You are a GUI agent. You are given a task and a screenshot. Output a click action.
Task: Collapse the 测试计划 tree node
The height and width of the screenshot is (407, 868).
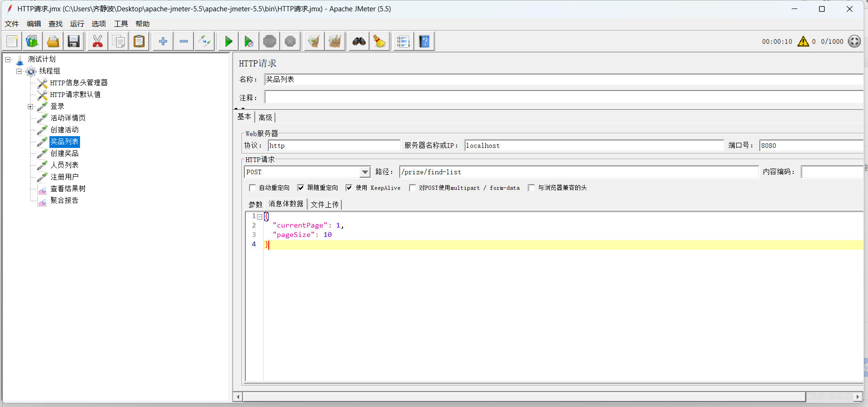[x=8, y=59]
